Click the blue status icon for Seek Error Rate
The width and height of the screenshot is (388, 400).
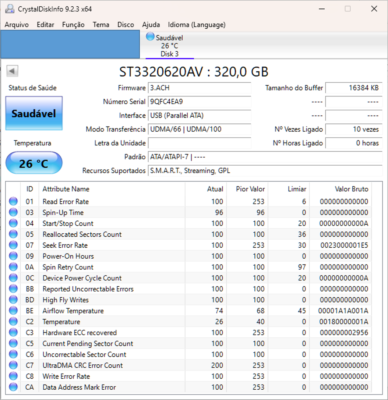tap(13, 245)
